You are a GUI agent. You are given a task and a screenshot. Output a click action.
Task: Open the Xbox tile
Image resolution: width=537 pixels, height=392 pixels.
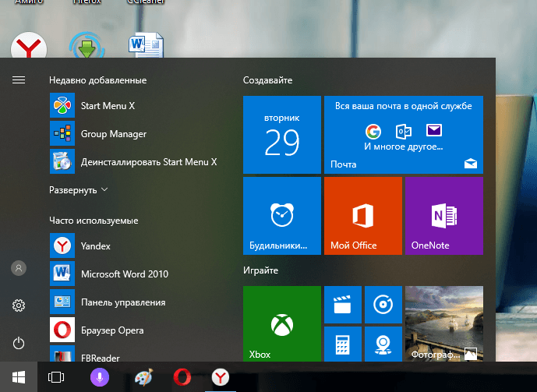(281, 323)
